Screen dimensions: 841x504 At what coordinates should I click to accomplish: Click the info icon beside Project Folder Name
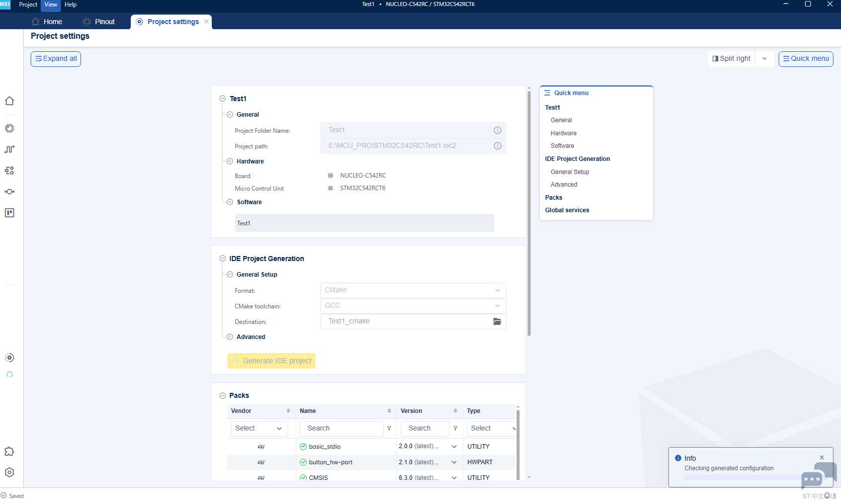click(497, 130)
